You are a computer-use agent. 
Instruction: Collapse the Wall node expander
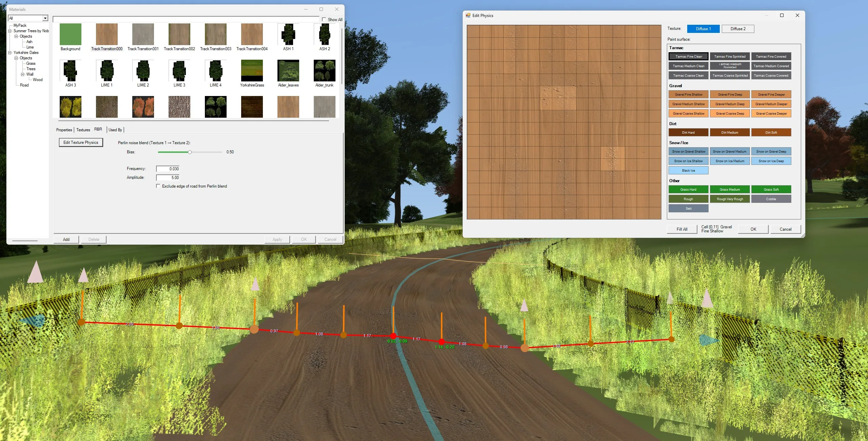pyautogui.click(x=23, y=74)
